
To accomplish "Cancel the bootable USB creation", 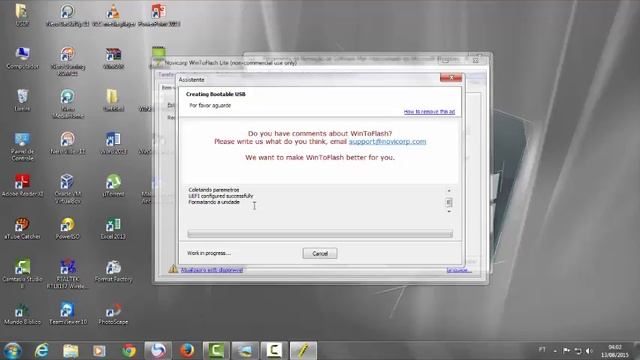I will (x=320, y=253).
